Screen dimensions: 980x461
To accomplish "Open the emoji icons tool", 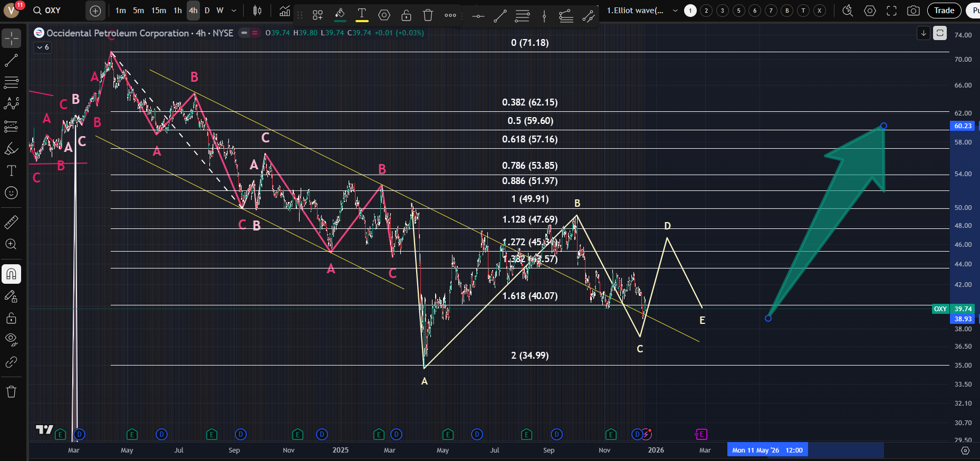I will pos(11,193).
